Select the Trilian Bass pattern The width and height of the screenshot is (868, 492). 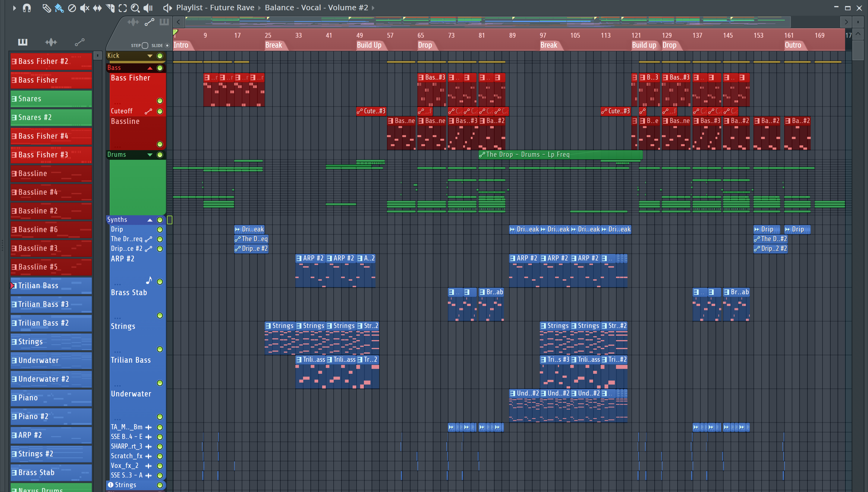[x=51, y=285]
